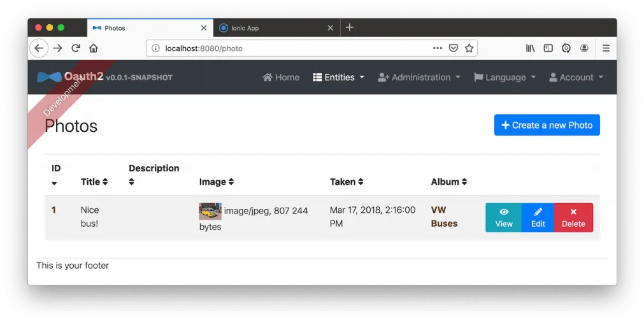Click the Oauth2 bow tie logo

[49, 77]
